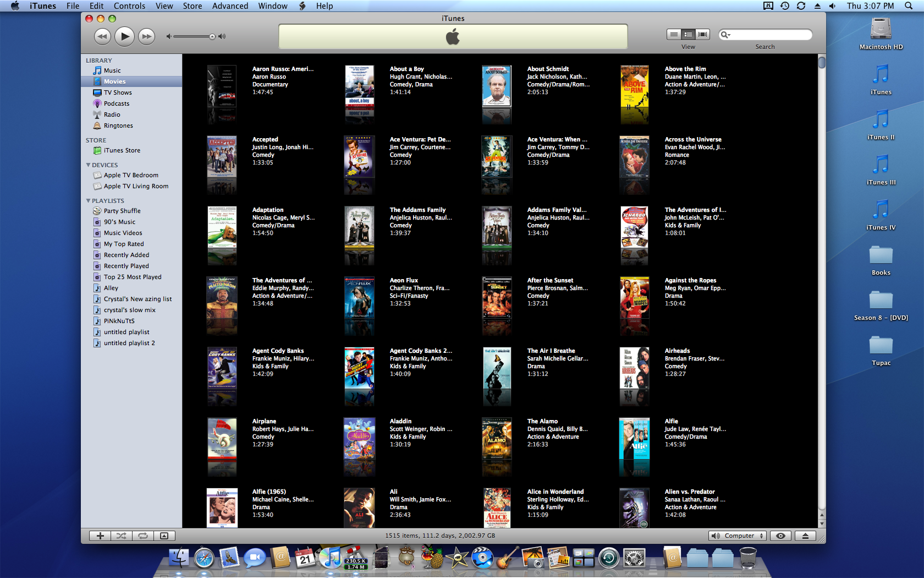Open the Store menu

click(192, 6)
